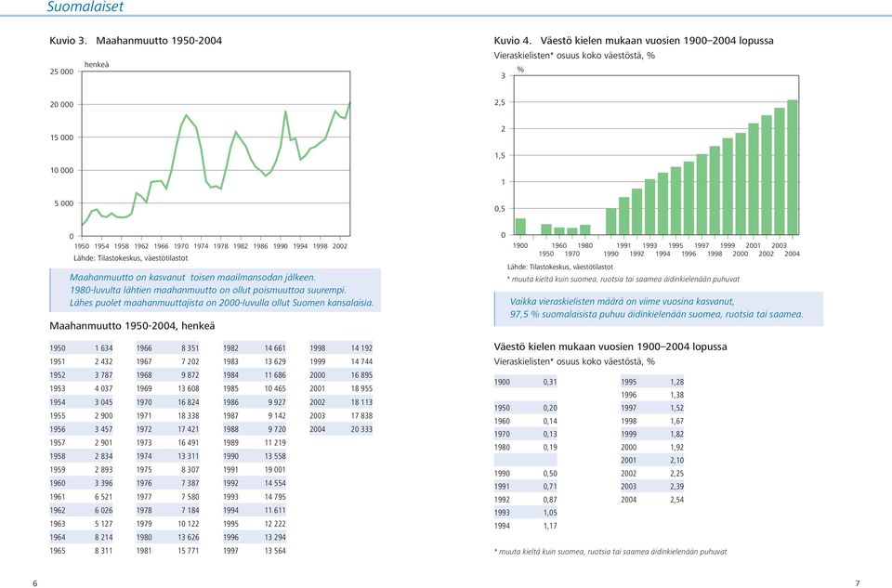892x588 pixels.
Task: Click page number '7'
Action: pyautogui.click(x=858, y=583)
